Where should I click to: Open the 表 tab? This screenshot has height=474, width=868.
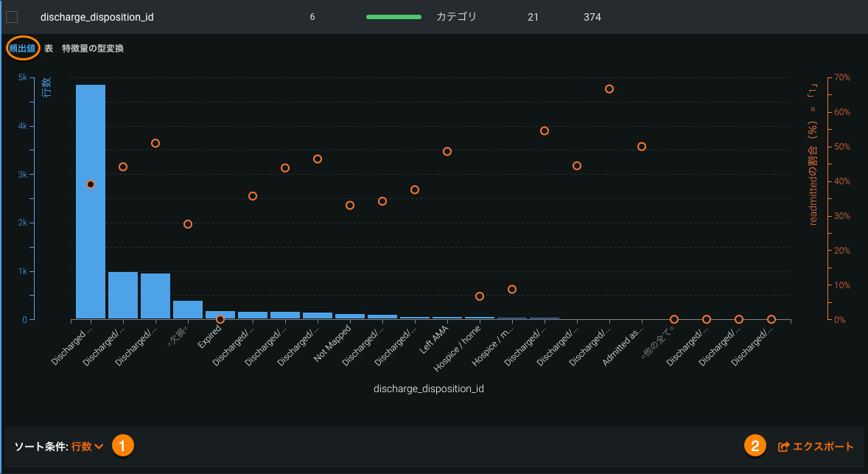click(x=49, y=49)
